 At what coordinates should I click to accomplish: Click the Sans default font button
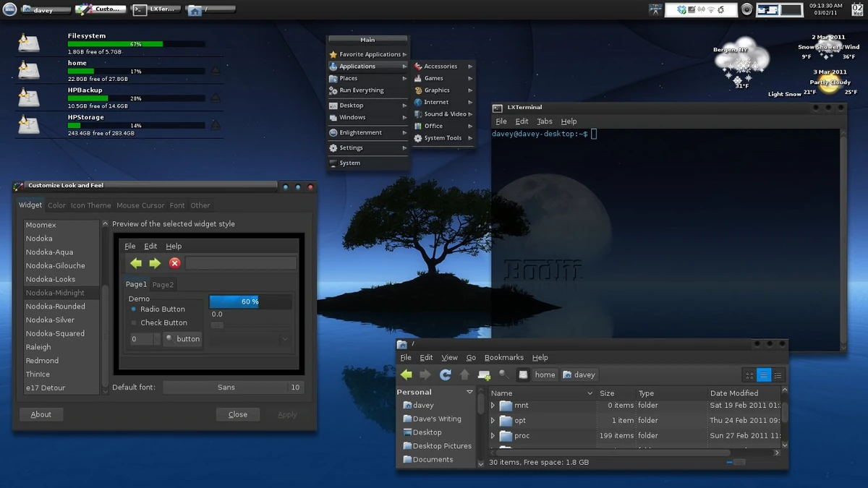point(226,388)
